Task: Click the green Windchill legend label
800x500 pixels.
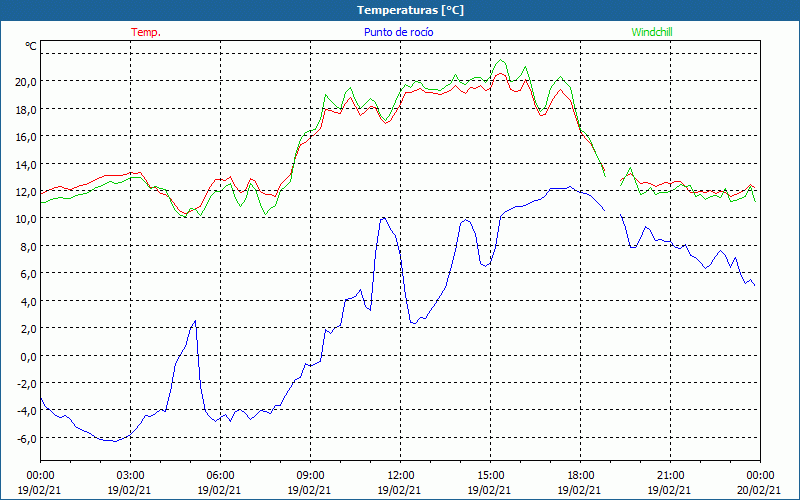Action: point(652,32)
